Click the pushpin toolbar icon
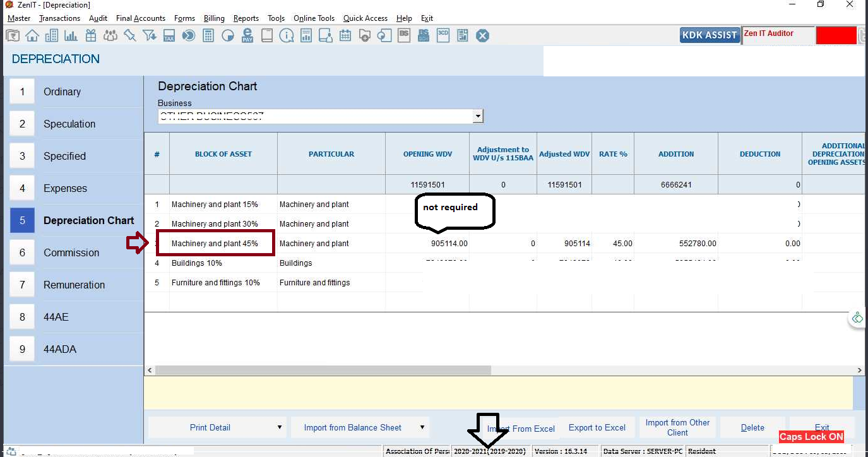This screenshot has width=868, height=457. 130,35
